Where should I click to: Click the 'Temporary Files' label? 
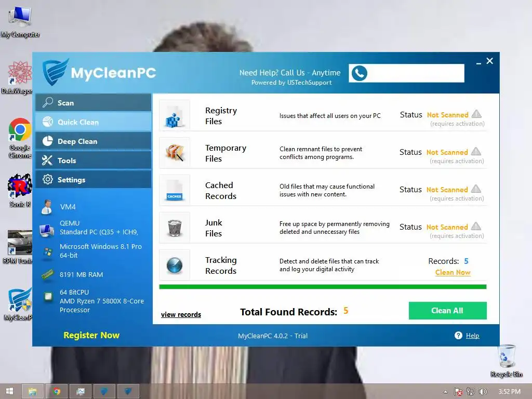click(225, 153)
